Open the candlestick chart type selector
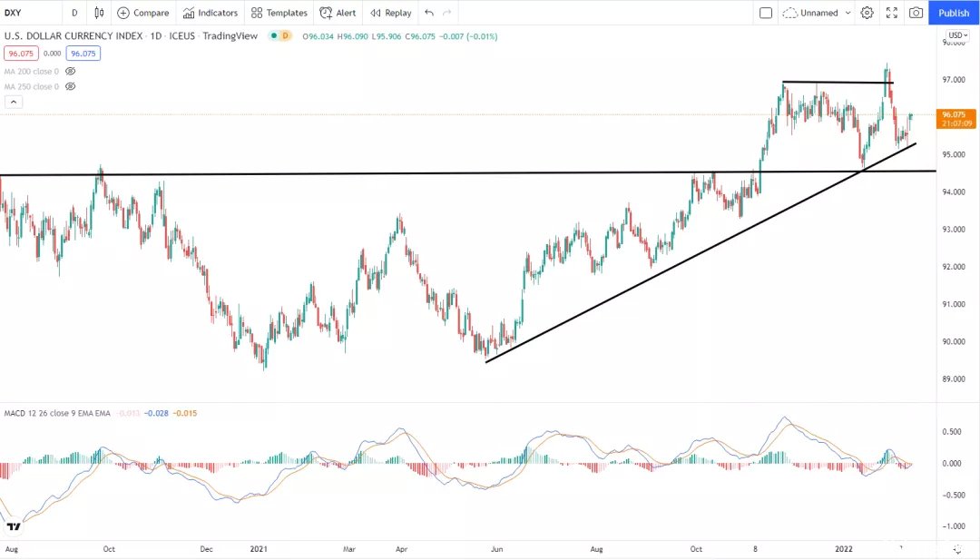 coord(99,13)
